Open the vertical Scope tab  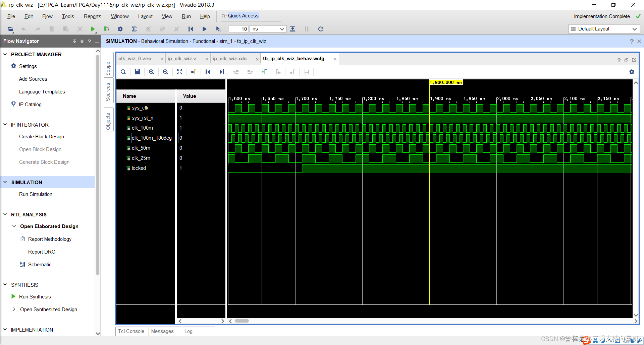(108, 69)
